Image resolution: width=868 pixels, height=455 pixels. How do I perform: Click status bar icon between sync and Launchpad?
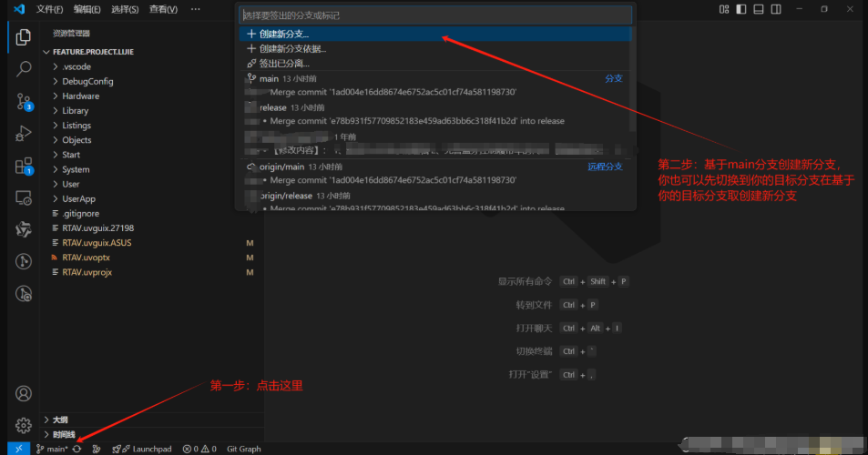coord(97,449)
